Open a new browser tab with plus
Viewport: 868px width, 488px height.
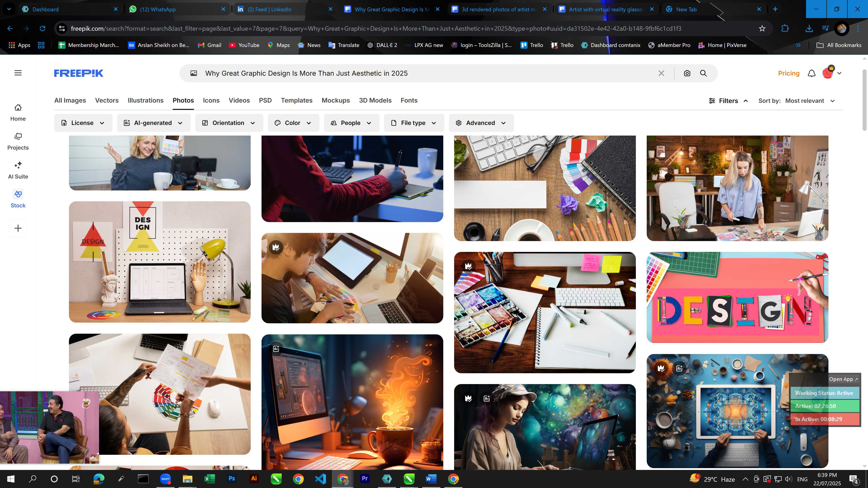pyautogui.click(x=775, y=9)
